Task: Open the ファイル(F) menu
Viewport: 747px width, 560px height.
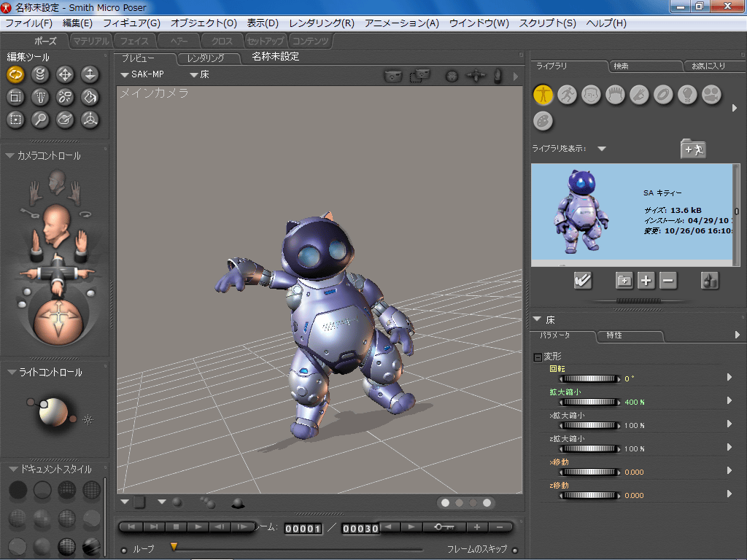Action: click(28, 23)
